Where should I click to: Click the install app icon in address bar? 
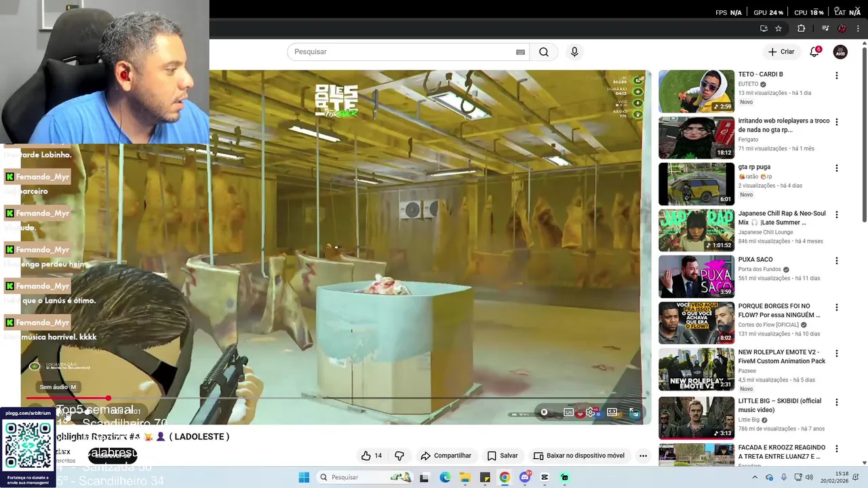tap(764, 28)
